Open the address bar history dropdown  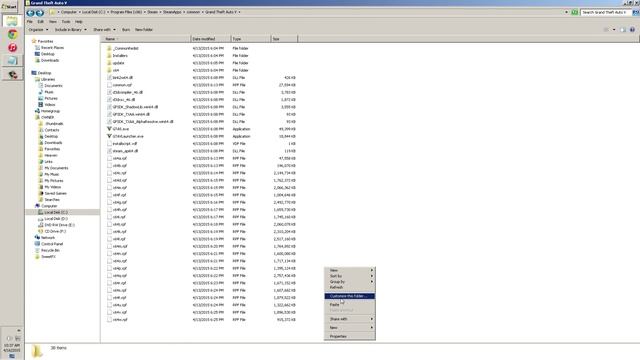pos(567,12)
